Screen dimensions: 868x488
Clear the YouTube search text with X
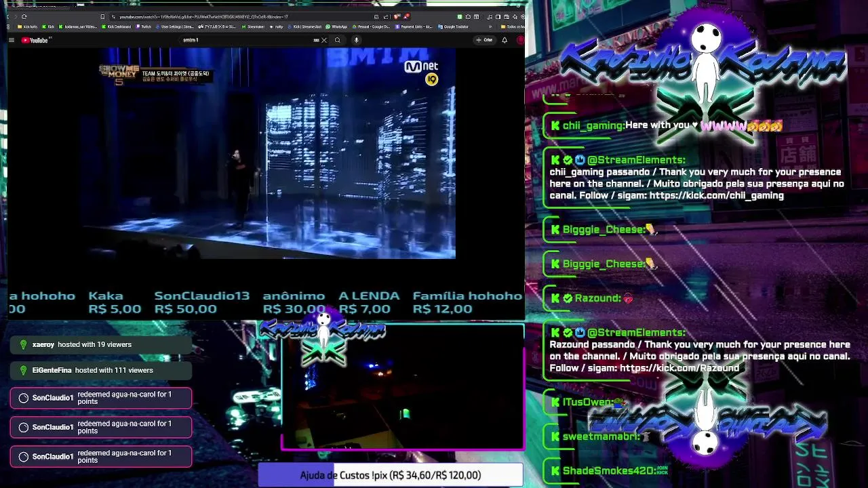click(324, 40)
